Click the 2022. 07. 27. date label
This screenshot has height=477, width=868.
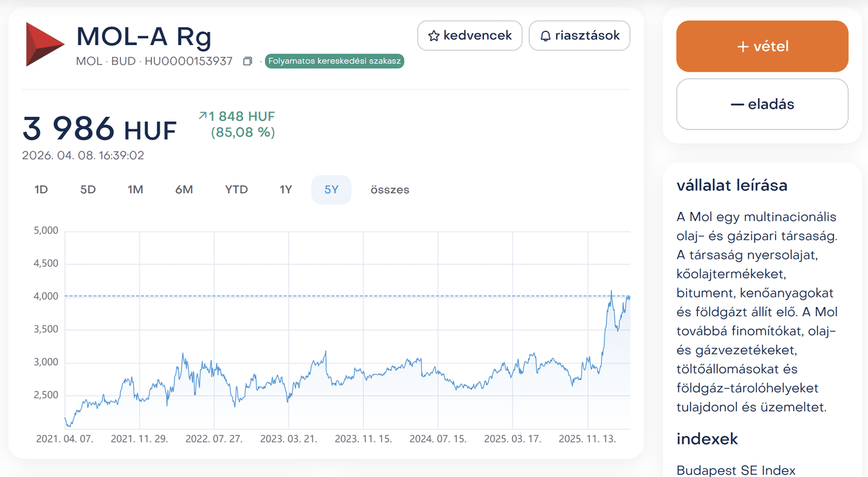coord(214,439)
